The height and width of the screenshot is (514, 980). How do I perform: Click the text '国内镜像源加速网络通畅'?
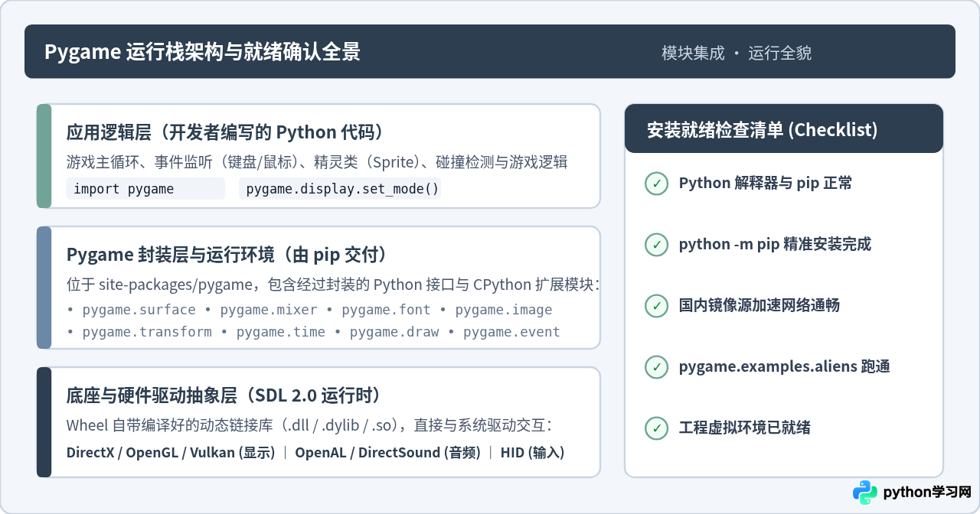tap(759, 306)
